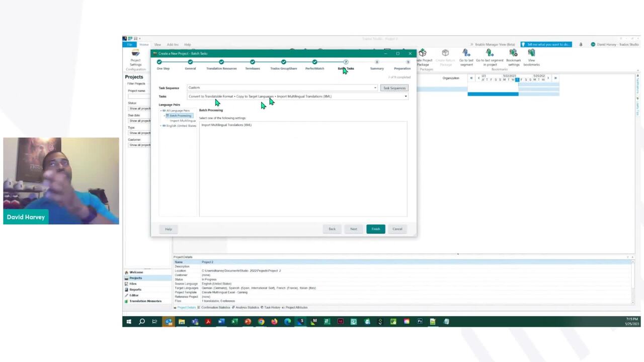Switch to the Files view
The image size is (644, 362).
(x=133, y=284)
